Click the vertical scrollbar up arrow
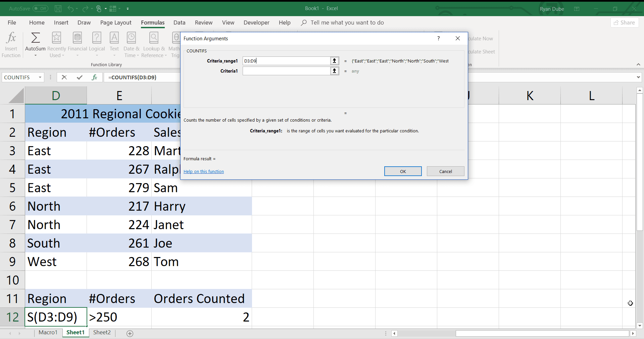This screenshot has height=339, width=644. [x=640, y=90]
